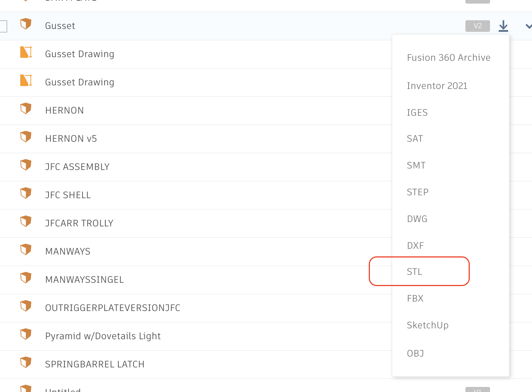Viewport: 532px width, 392px height.
Task: Click the JFC ASSEMBLY model icon
Action: pos(26,165)
